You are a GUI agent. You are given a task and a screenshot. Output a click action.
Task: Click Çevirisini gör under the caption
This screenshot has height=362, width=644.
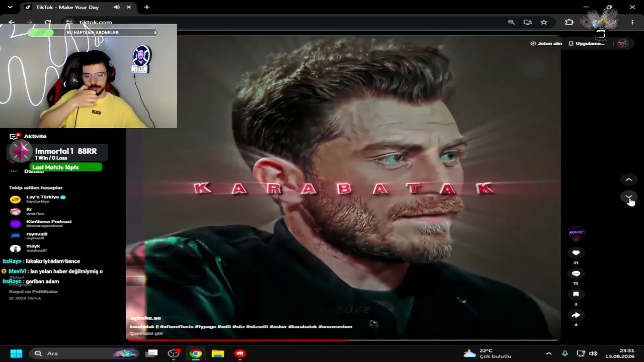146,333
